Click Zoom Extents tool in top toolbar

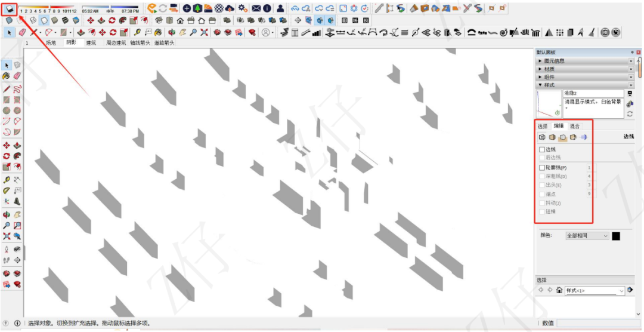click(x=204, y=32)
